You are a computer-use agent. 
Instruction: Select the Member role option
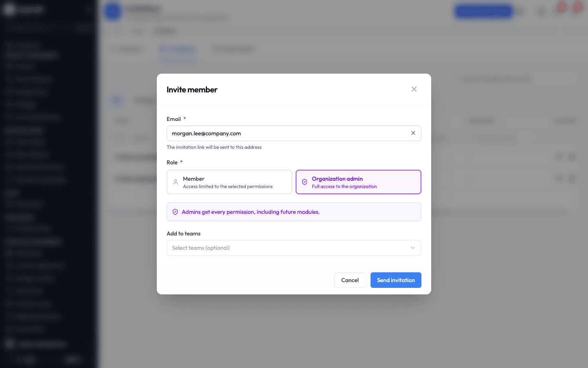(x=229, y=182)
